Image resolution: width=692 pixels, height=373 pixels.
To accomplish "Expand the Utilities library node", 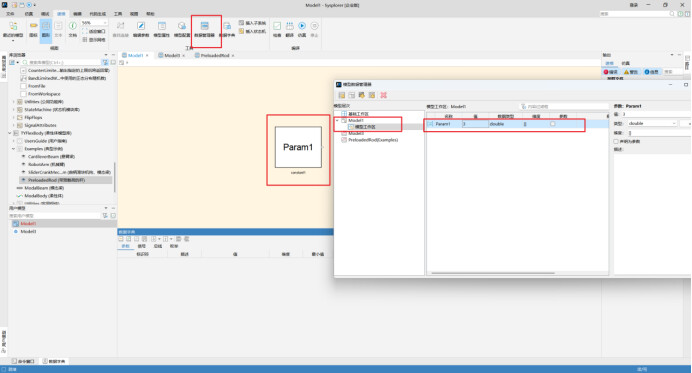I will coord(14,102).
